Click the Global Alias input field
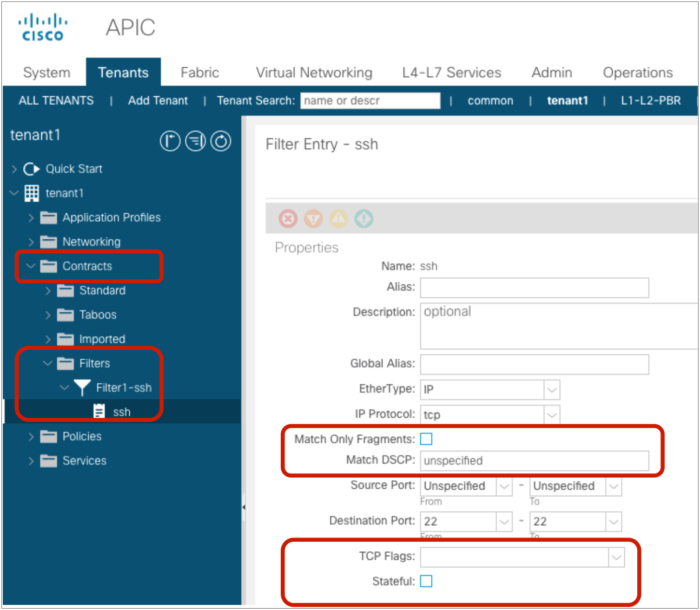The height and width of the screenshot is (610, 700). [x=535, y=364]
